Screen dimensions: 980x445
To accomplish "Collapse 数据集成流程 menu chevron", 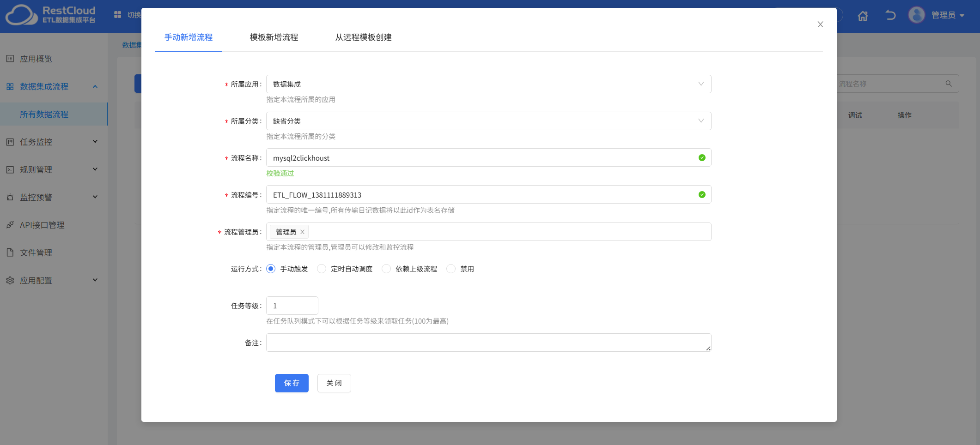I will pos(95,86).
